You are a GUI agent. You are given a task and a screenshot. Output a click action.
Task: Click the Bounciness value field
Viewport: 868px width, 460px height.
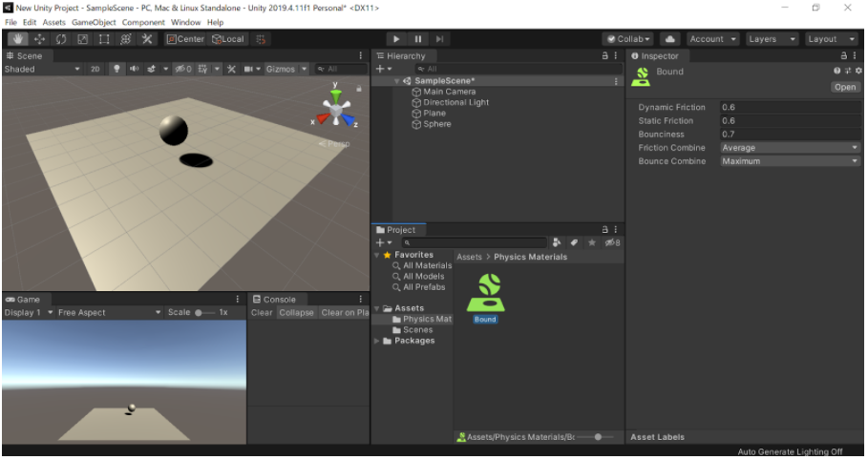pos(790,134)
